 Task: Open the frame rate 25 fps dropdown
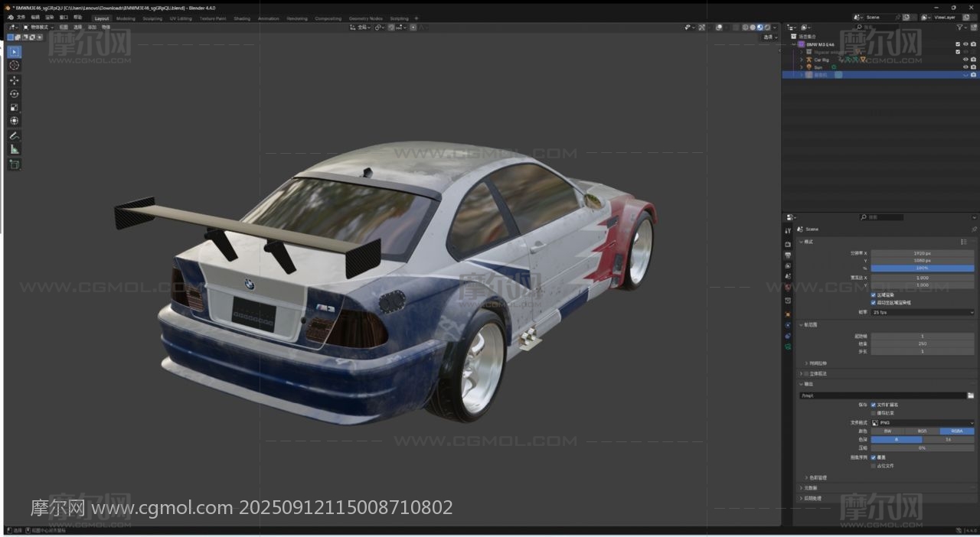[x=923, y=312]
